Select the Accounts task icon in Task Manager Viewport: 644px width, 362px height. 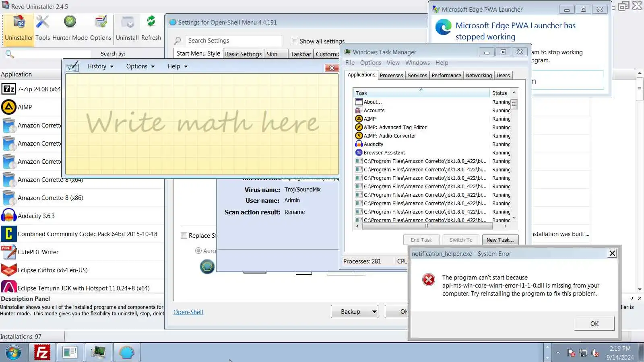click(x=359, y=111)
